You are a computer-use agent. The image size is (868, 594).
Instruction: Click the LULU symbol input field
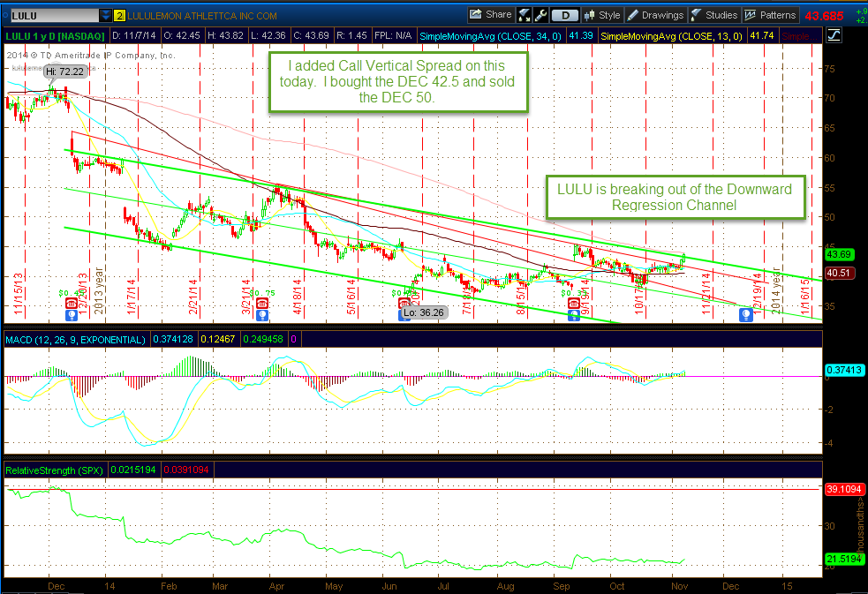click(x=54, y=16)
